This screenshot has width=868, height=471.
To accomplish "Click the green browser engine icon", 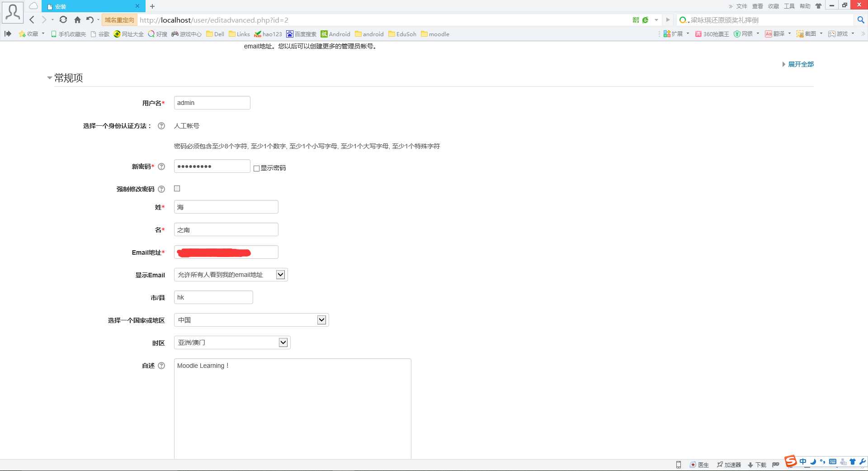I will [645, 20].
